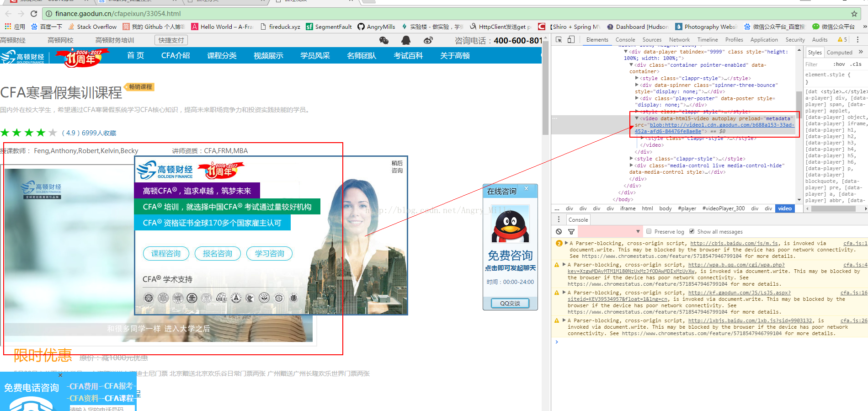Collapse the div data-player tabindex node
The width and height of the screenshot is (868, 411).
tap(626, 52)
